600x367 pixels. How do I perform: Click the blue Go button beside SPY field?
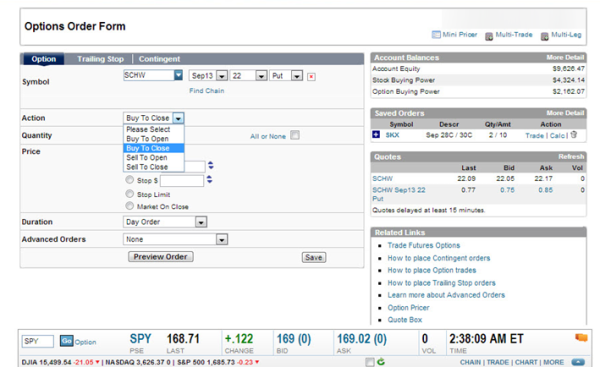pos(66,341)
